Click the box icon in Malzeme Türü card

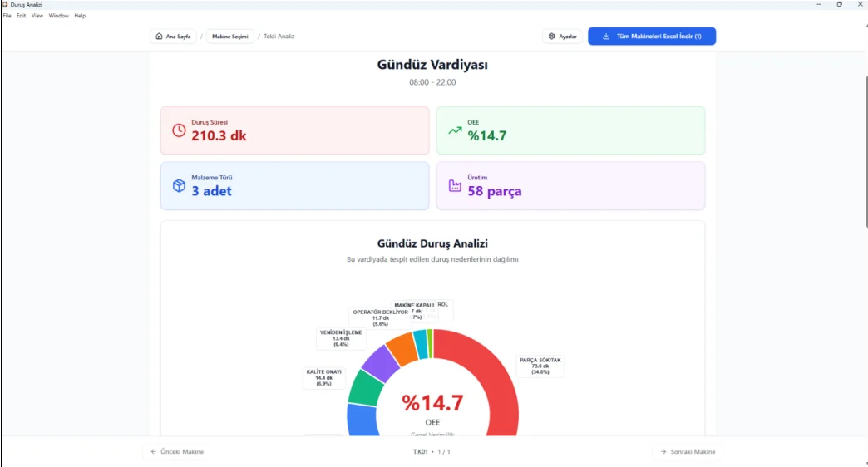pyautogui.click(x=179, y=186)
